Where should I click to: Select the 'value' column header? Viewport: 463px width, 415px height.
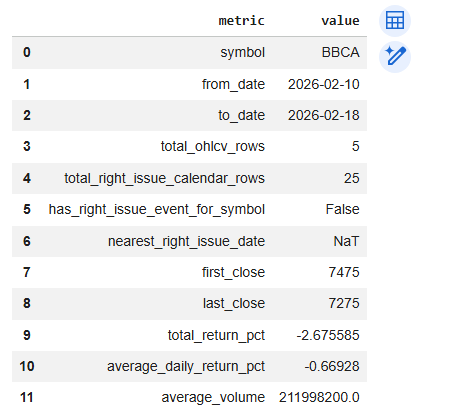[340, 21]
